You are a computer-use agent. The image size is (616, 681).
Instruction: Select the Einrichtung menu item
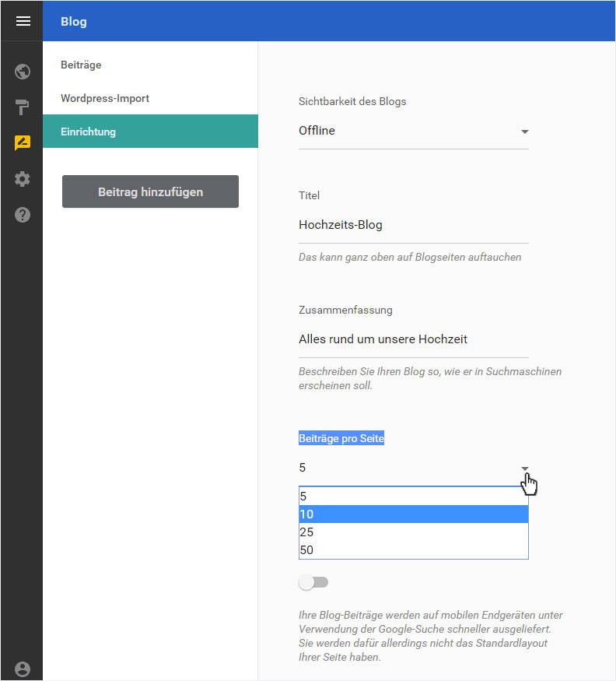(150, 132)
